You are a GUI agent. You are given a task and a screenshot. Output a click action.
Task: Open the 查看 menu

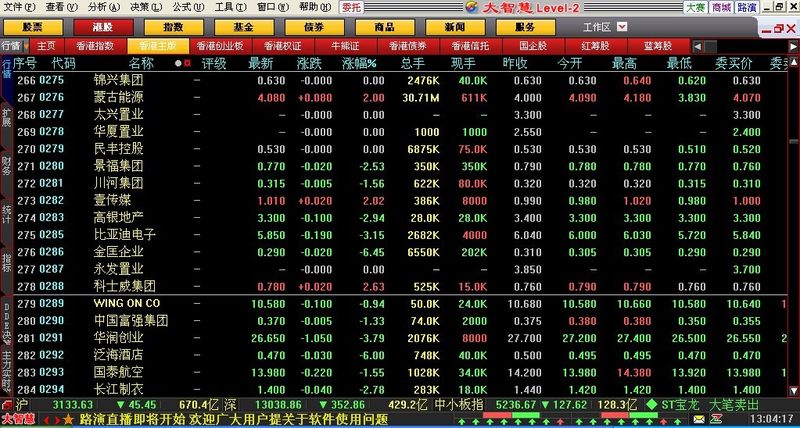[62, 7]
